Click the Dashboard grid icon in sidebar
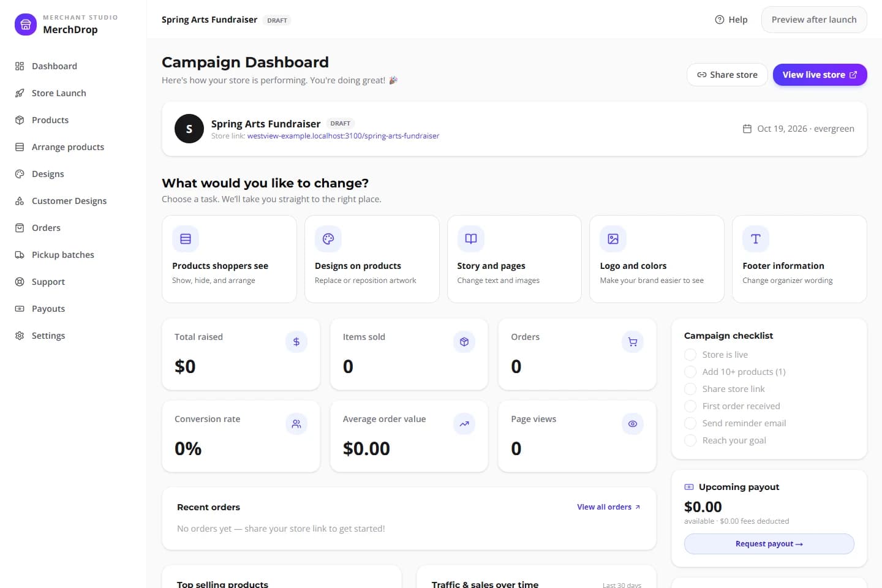This screenshot has width=882, height=588. (20, 66)
